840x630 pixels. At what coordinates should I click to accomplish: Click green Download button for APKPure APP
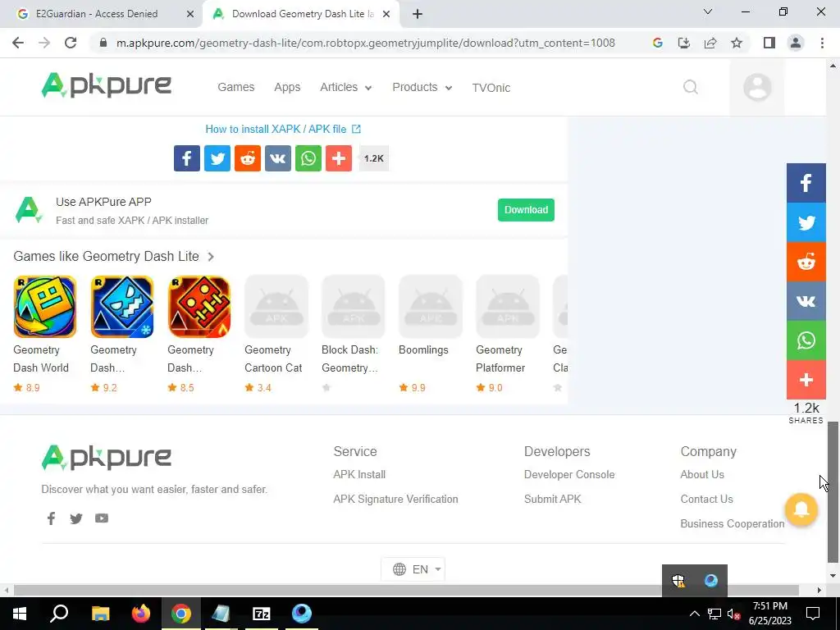click(x=526, y=210)
